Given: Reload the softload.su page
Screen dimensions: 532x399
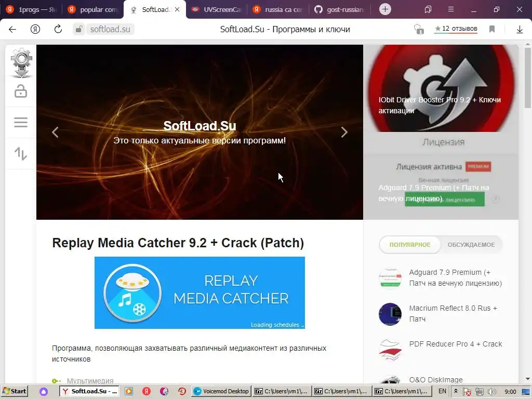Looking at the screenshot, I should pyautogui.click(x=58, y=29).
